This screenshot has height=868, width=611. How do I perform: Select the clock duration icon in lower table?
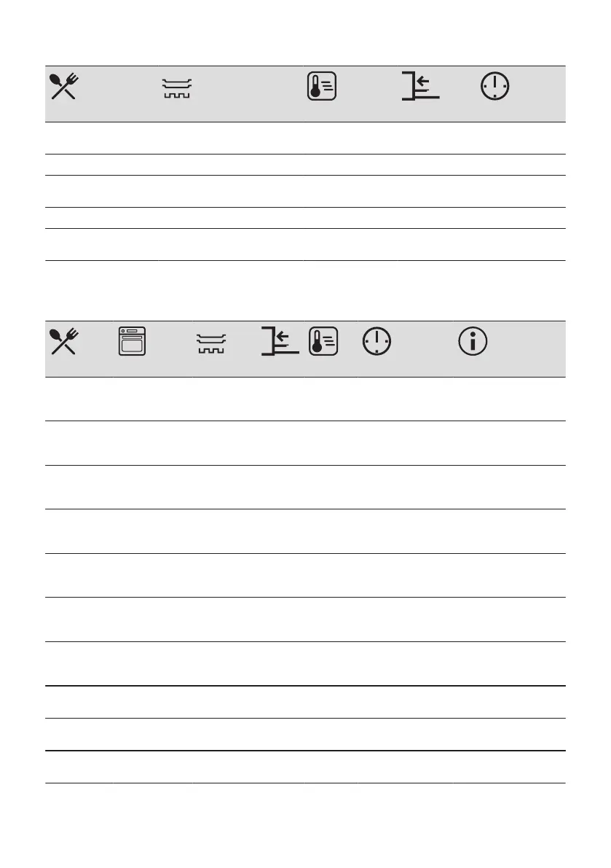377,342
